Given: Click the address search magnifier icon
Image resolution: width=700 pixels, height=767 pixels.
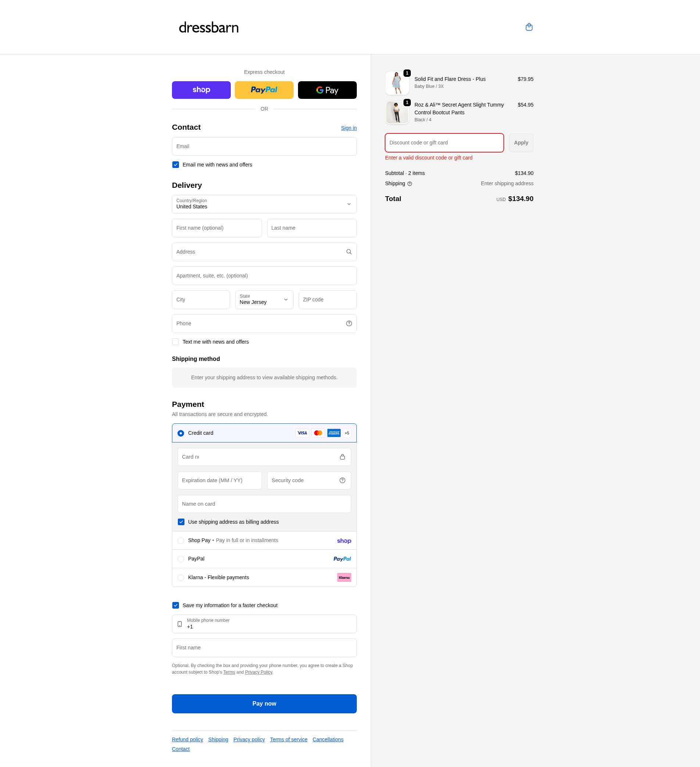Looking at the screenshot, I should pyautogui.click(x=349, y=252).
